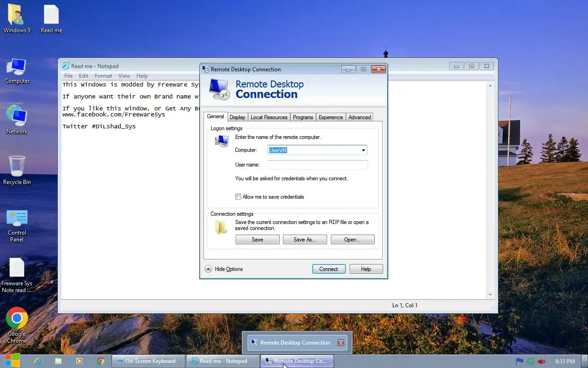Image resolution: width=588 pixels, height=368 pixels.
Task: Open File Explorer from the taskbar
Action: [58, 361]
